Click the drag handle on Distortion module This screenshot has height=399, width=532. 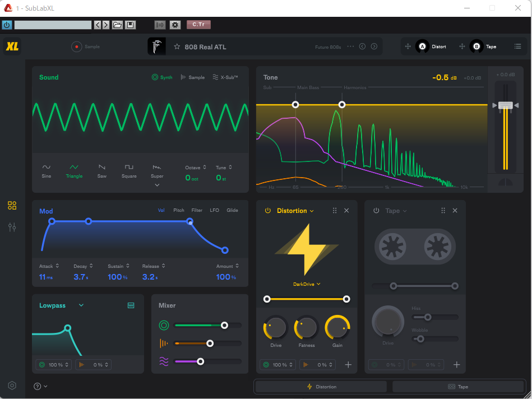click(x=335, y=211)
